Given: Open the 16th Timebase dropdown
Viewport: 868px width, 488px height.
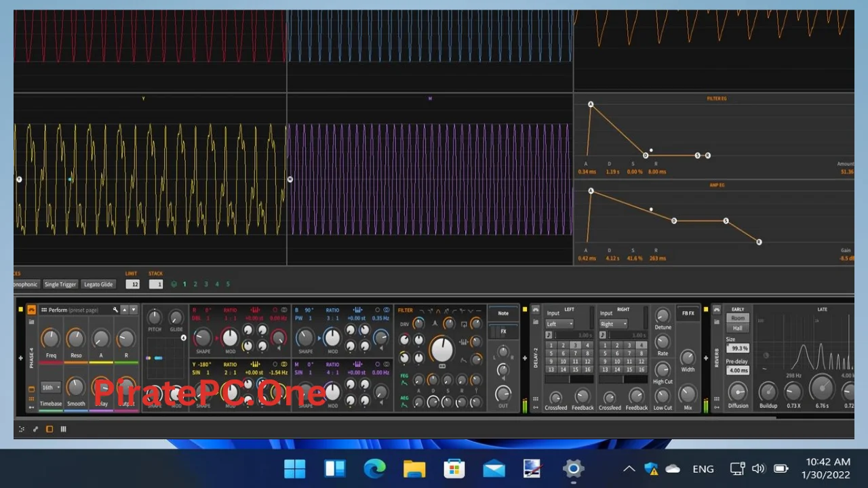Looking at the screenshot, I should click(50, 388).
